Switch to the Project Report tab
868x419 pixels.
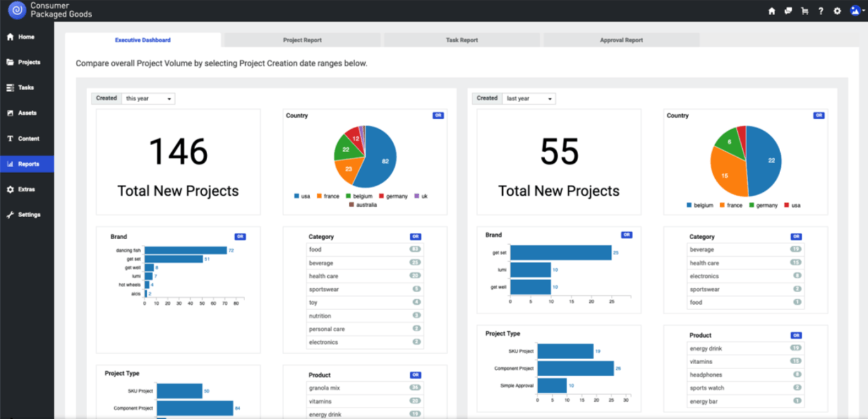(302, 40)
